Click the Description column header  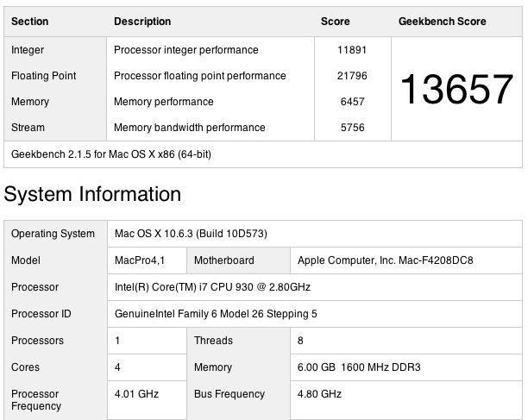point(142,22)
